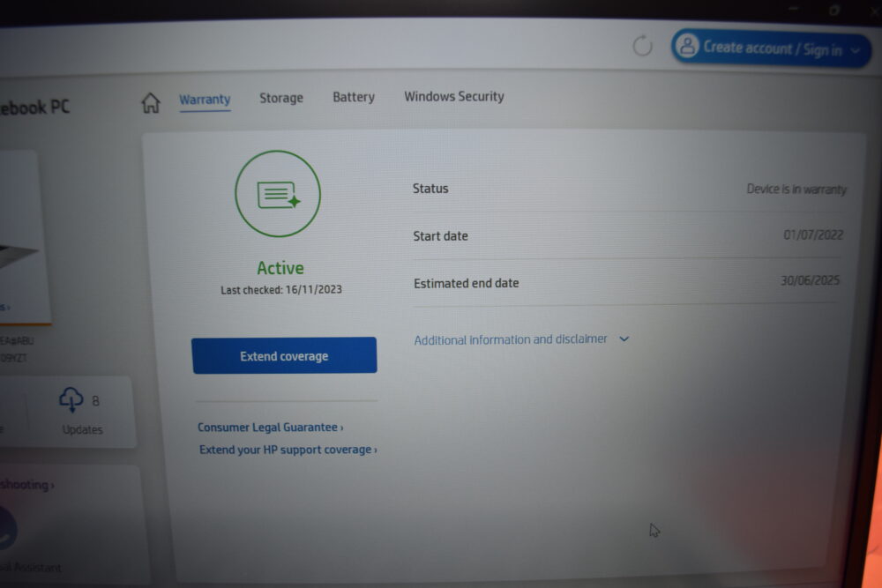The image size is (882, 588).
Task: Click the 'Last checked: 16/11/2023' text
Action: pyautogui.click(x=281, y=289)
